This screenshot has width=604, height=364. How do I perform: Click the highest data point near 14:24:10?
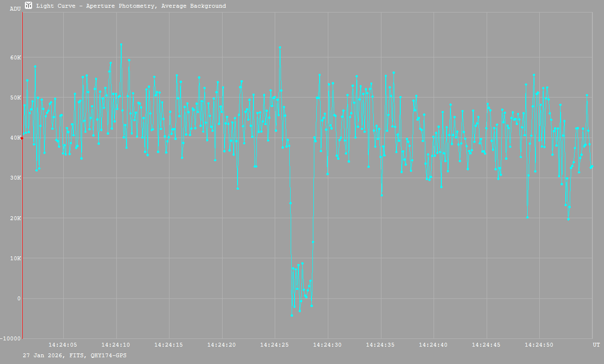coord(121,44)
